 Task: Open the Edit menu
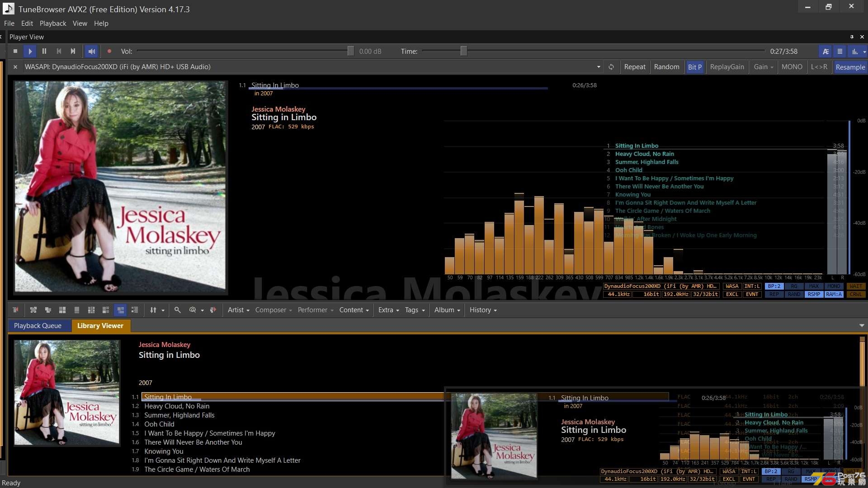(x=27, y=23)
